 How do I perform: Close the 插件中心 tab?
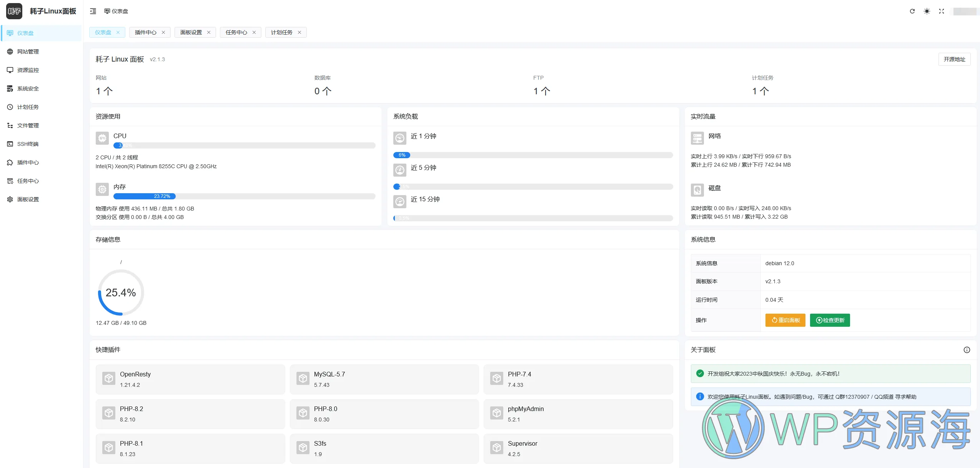[163, 32]
